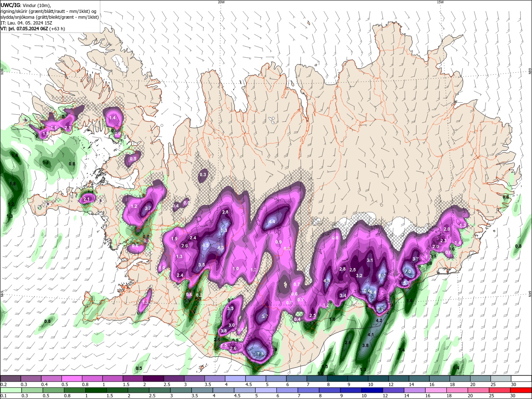This screenshot has width=532, height=399.
Task: Click the '15W' longitude label
Action: click(x=440, y=2)
